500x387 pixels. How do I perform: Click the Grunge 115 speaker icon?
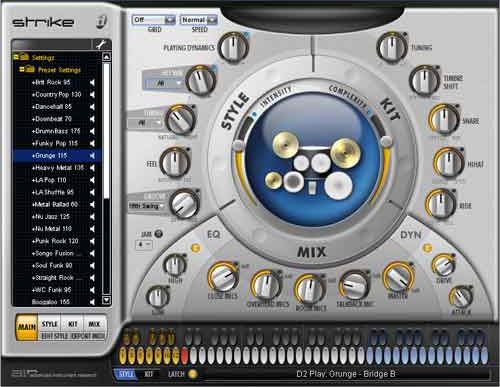92,156
